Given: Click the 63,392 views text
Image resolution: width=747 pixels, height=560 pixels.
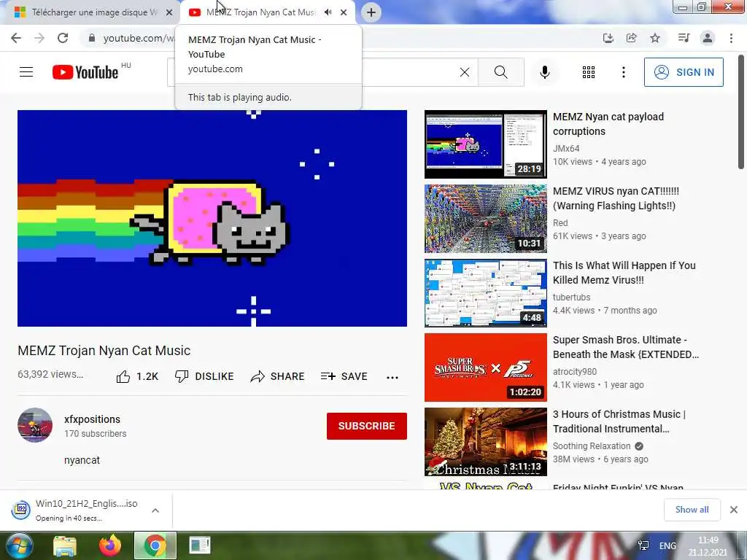Looking at the screenshot, I should click(x=50, y=374).
